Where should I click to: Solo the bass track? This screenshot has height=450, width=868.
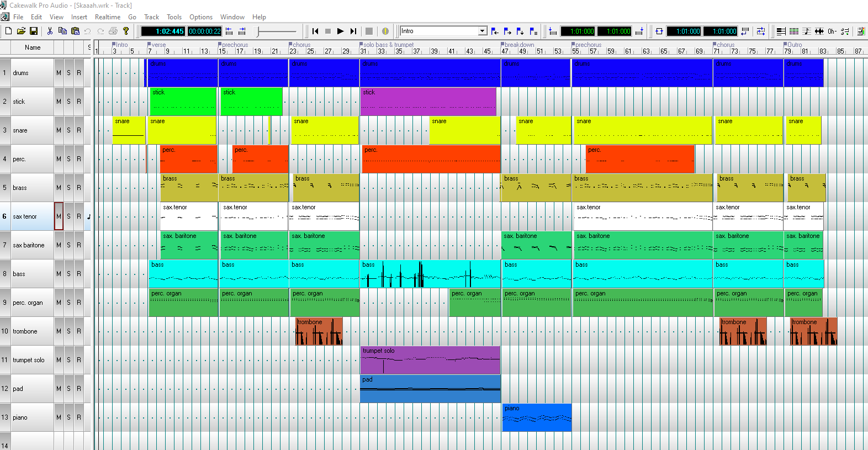click(68, 274)
